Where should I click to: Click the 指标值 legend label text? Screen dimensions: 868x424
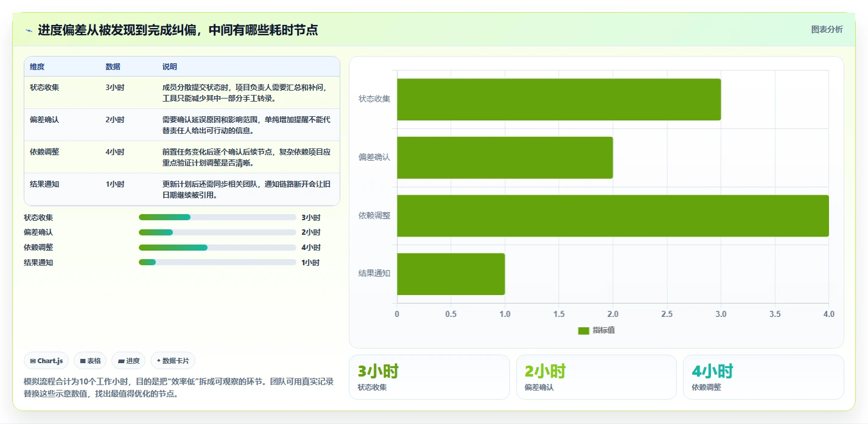(x=604, y=330)
